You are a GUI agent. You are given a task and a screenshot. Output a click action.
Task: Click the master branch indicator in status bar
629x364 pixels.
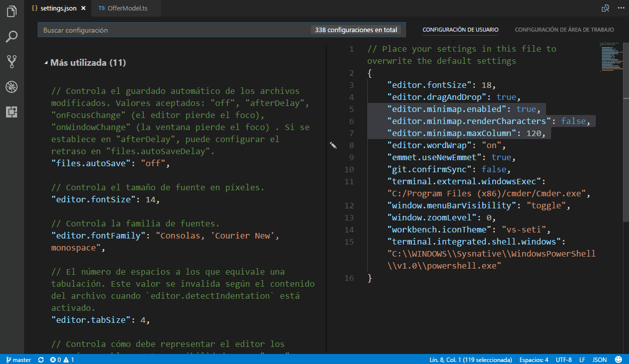19,360
